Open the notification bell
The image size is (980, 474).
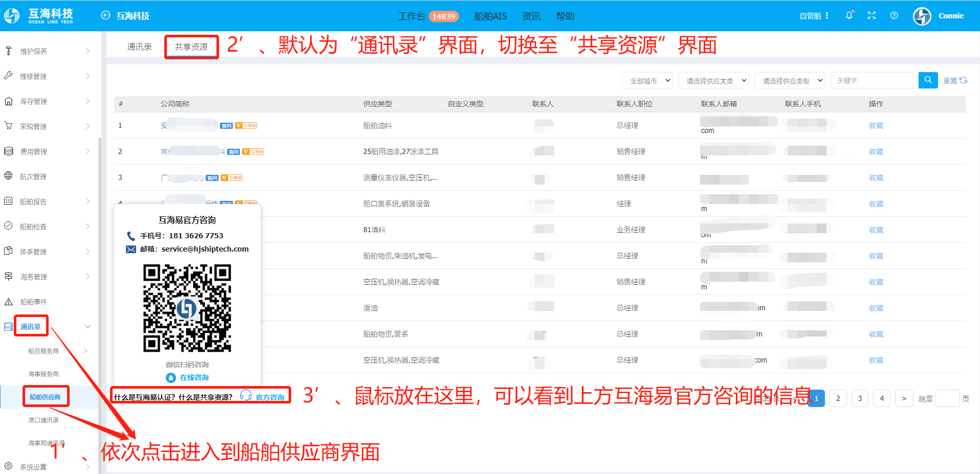click(849, 15)
